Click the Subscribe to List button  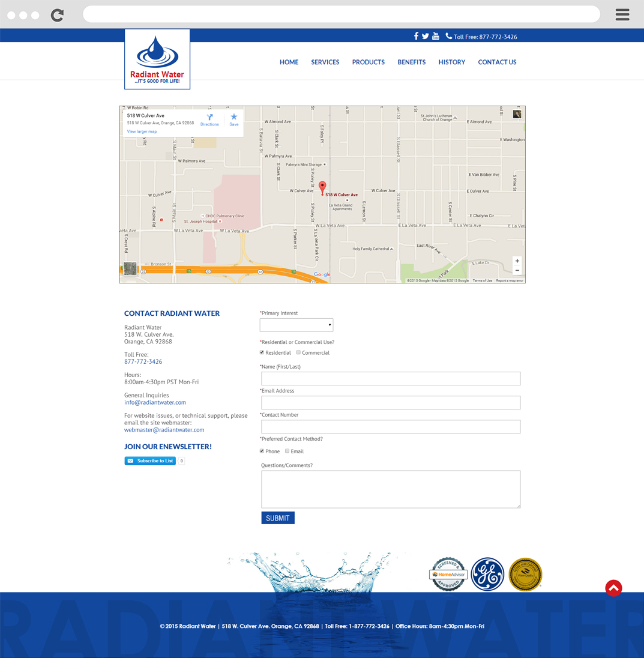coord(150,461)
